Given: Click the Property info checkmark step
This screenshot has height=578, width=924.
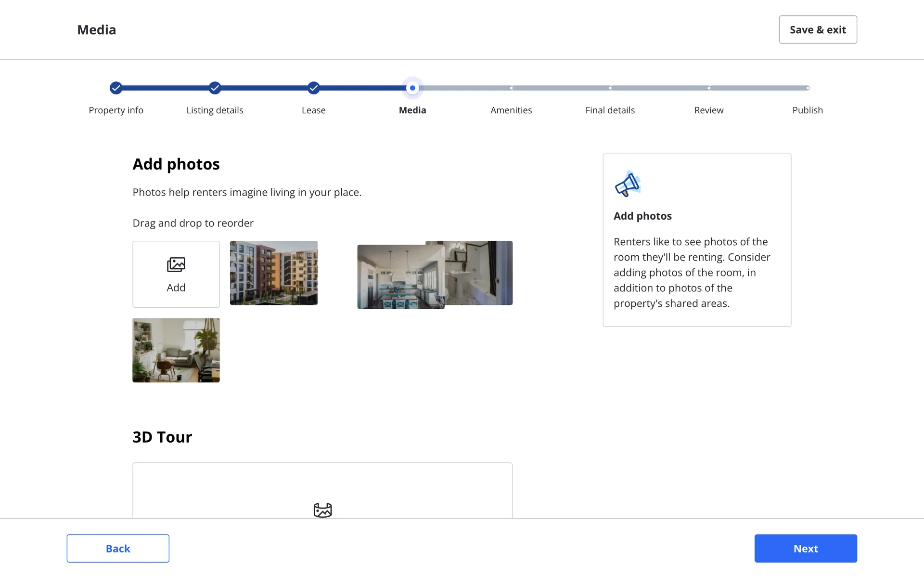Looking at the screenshot, I should click(115, 88).
